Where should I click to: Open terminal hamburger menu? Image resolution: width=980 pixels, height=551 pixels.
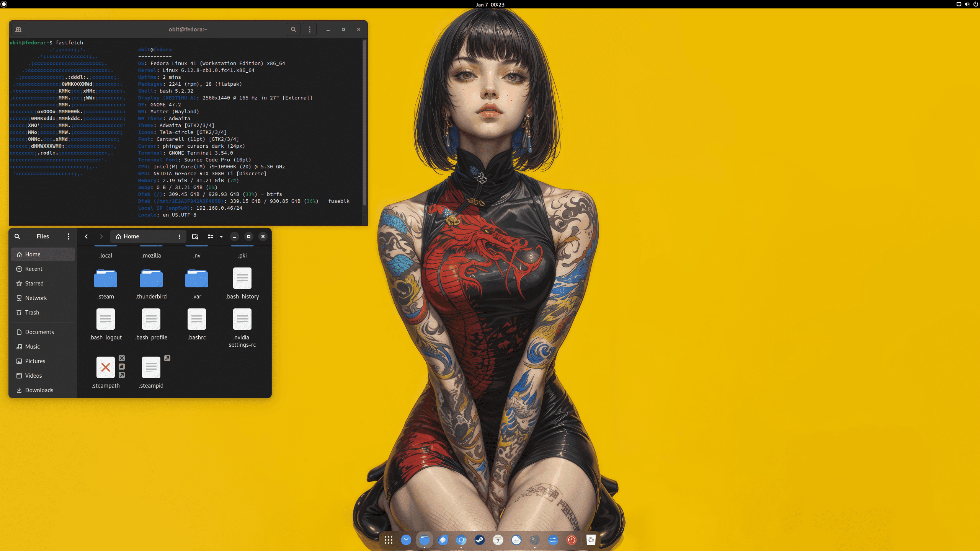coord(310,29)
